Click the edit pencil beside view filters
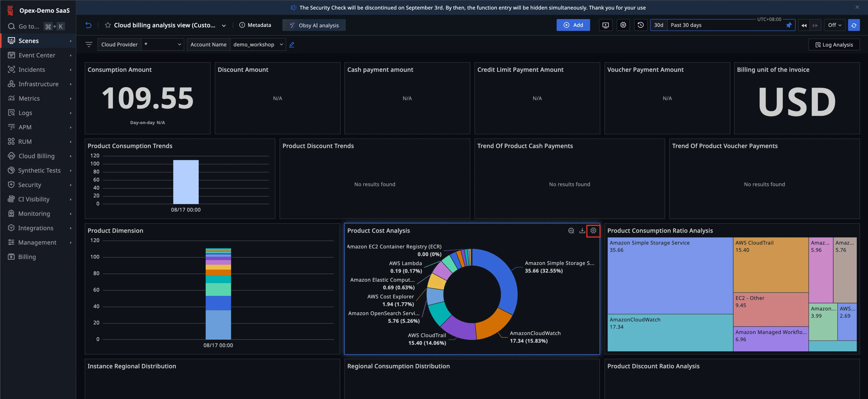This screenshot has height=399, width=868. (292, 45)
